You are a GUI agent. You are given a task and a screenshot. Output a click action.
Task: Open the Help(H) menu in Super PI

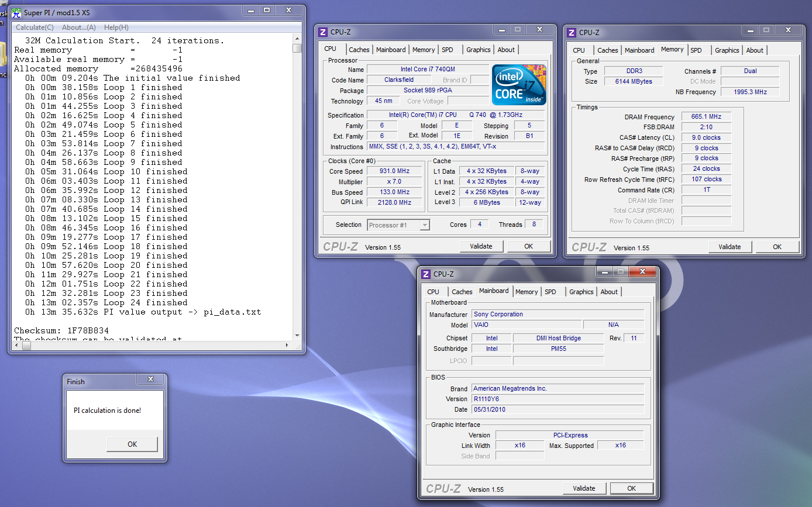point(116,27)
